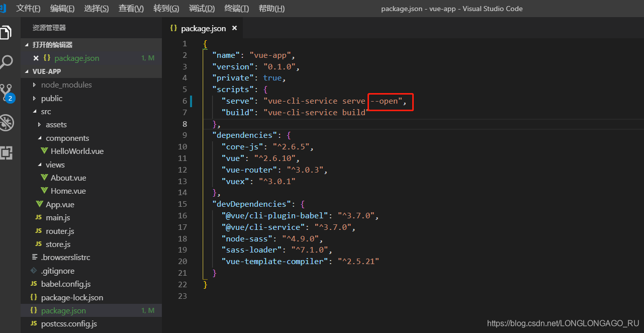This screenshot has height=333, width=644.
Task: Open the 文件(F) menu
Action: 28,9
